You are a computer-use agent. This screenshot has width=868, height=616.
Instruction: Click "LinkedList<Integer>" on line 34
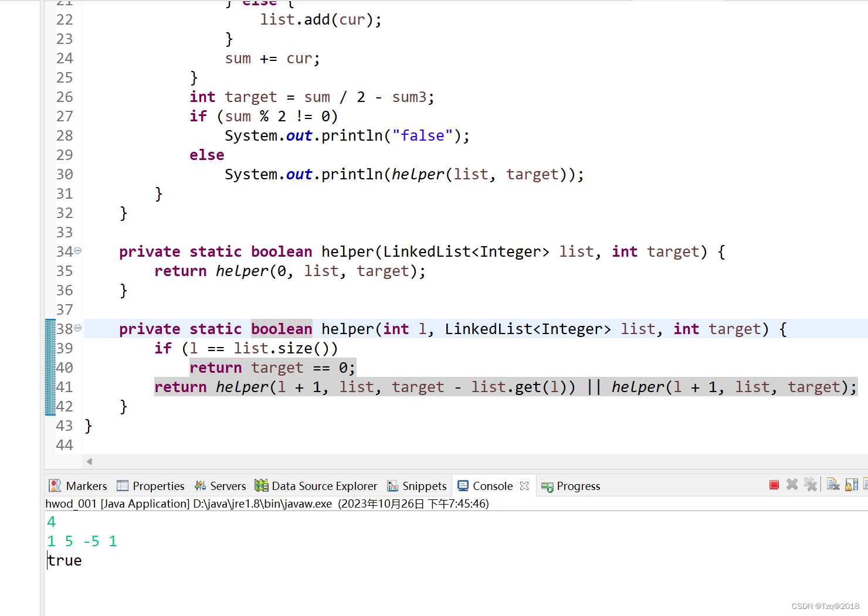(x=466, y=251)
